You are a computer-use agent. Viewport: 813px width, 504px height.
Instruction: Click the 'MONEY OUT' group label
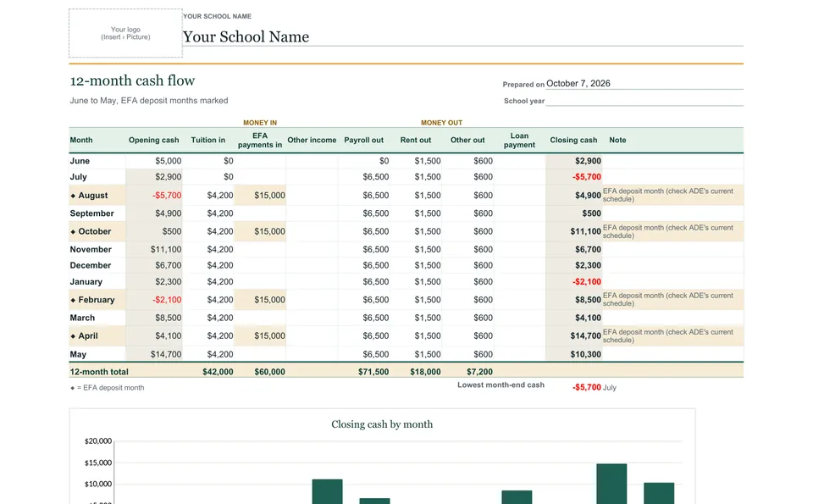(441, 123)
